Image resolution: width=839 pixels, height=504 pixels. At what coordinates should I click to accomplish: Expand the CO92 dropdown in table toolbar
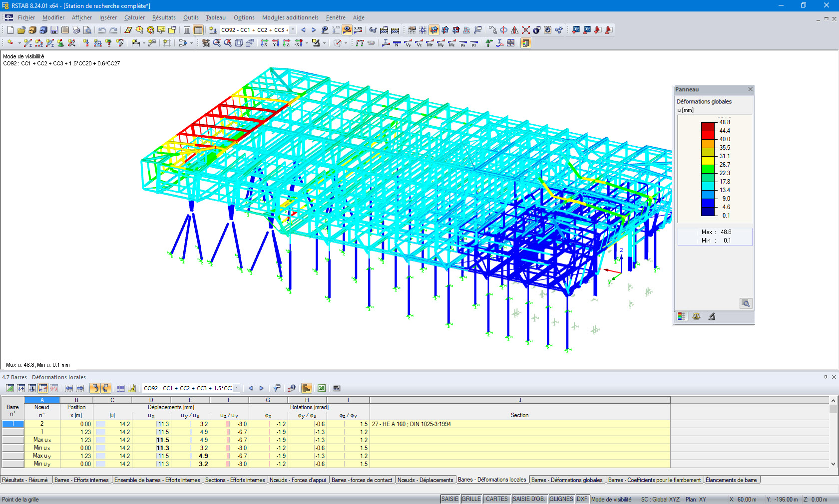(237, 388)
